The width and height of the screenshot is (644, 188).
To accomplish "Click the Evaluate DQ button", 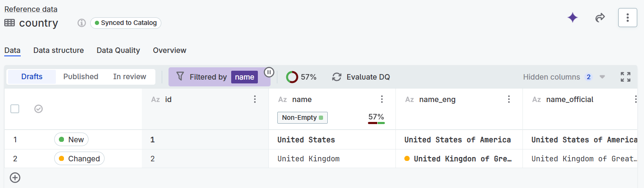I will tap(361, 77).
